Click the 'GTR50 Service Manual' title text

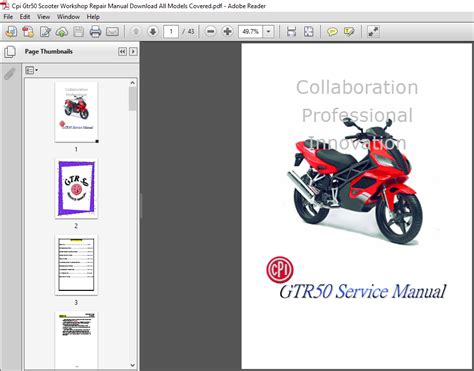pyautogui.click(x=363, y=291)
